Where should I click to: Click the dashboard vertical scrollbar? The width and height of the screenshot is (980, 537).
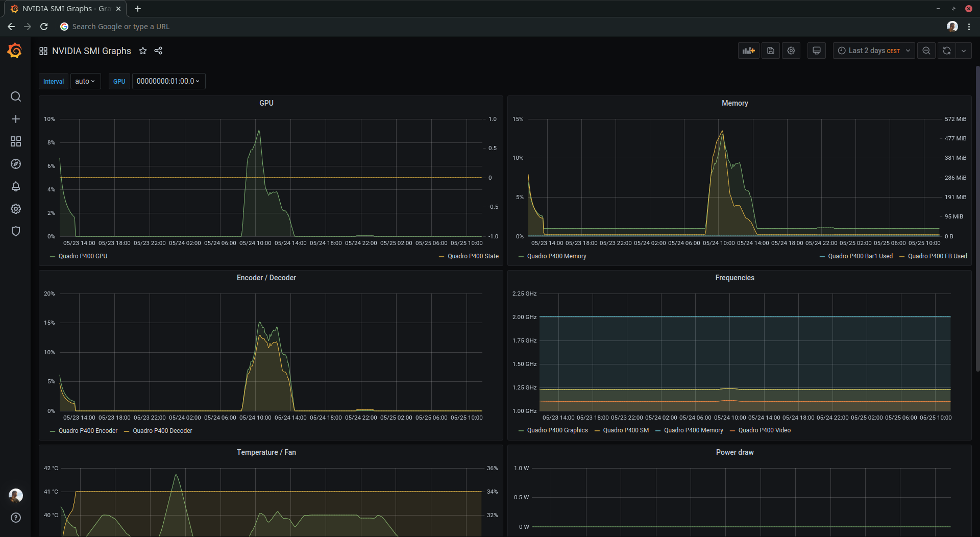pyautogui.click(x=977, y=219)
